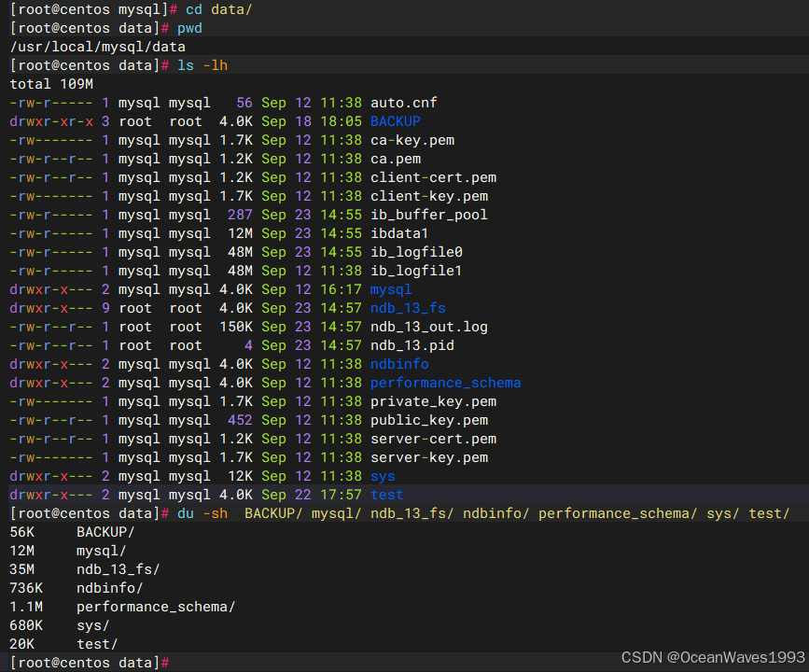Click the 'ls -lh' command
The image size is (809, 672).
click(x=202, y=65)
